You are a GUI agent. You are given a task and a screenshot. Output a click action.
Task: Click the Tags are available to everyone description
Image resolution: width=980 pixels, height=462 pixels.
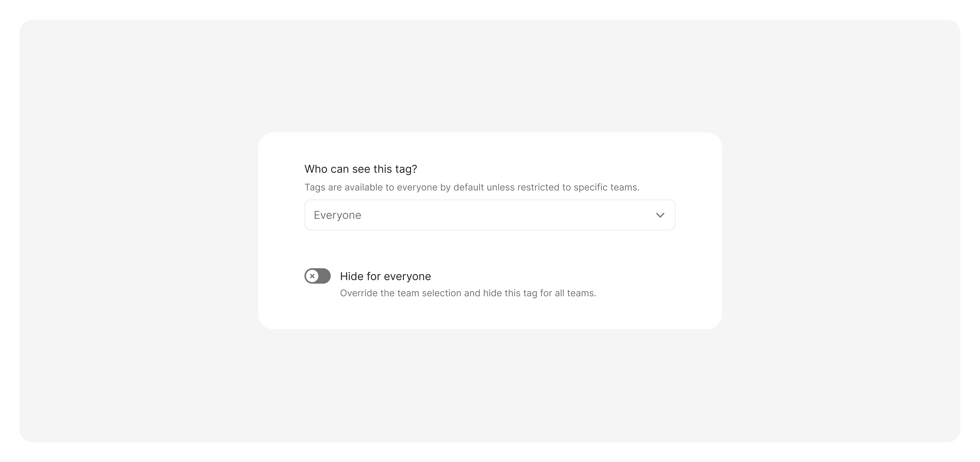tap(472, 187)
